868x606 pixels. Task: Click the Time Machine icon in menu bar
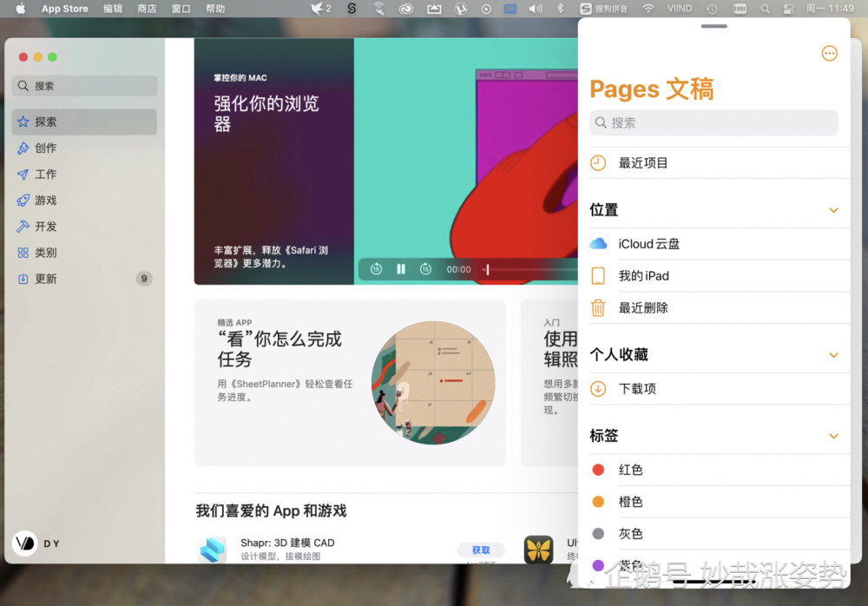[712, 9]
